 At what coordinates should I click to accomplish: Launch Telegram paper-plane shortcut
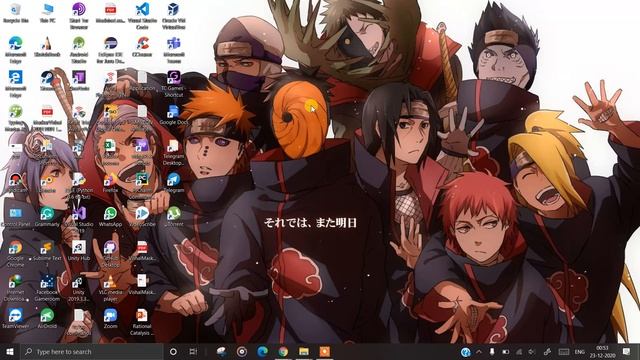point(174,183)
